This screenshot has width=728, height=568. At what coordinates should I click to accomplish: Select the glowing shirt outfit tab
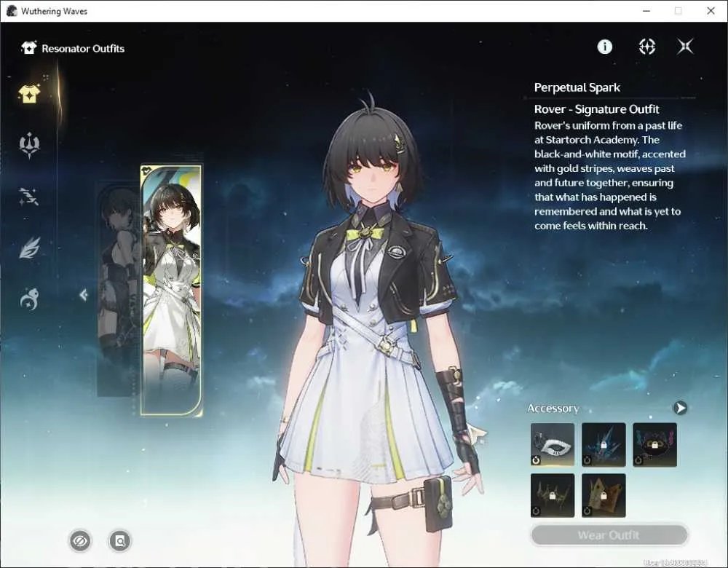coord(29,94)
